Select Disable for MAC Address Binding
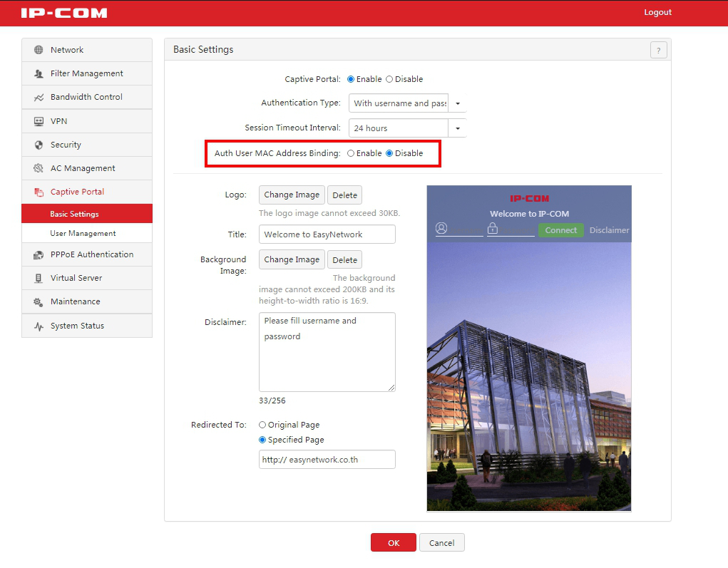The image size is (728, 568). 389,153
